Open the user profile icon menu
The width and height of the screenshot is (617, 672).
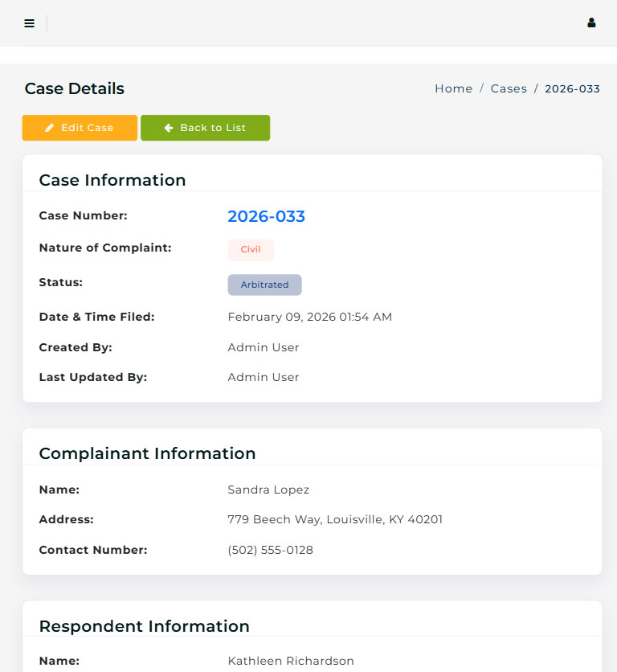(591, 23)
